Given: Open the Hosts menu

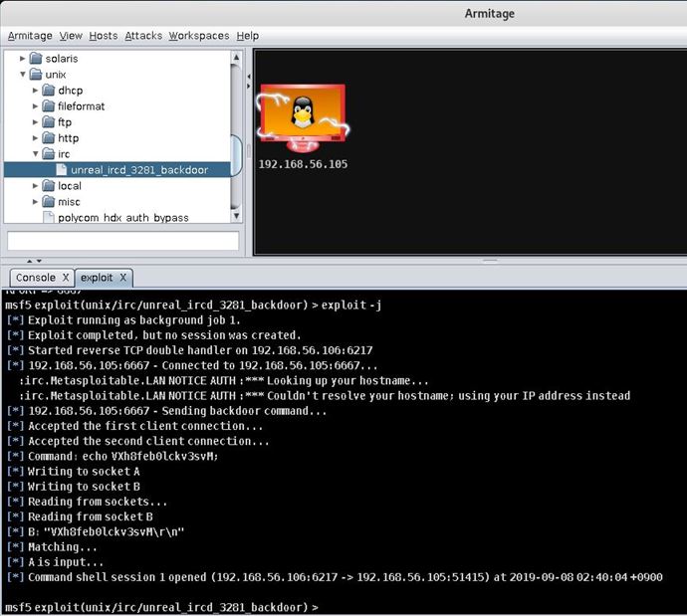Looking at the screenshot, I should click(104, 36).
